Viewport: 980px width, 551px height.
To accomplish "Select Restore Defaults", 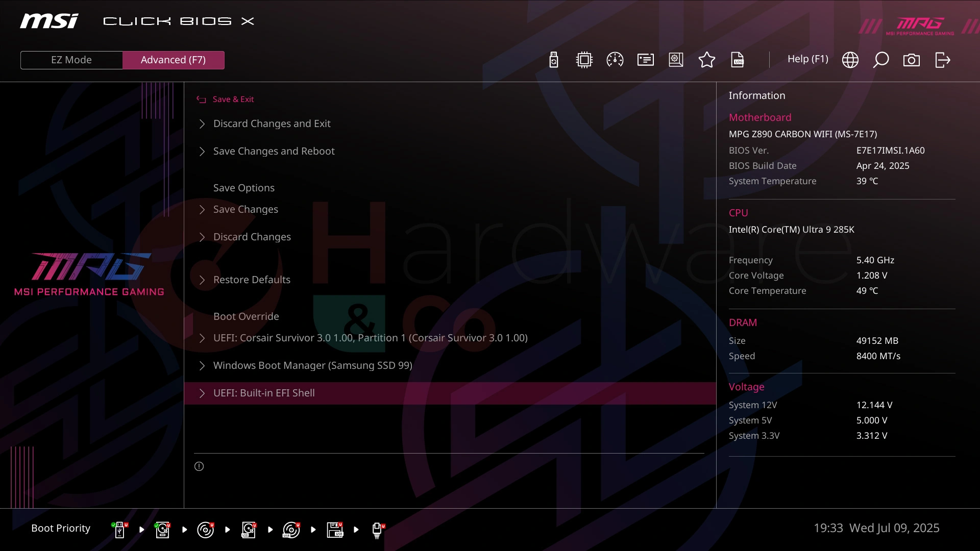I will 450,280.
